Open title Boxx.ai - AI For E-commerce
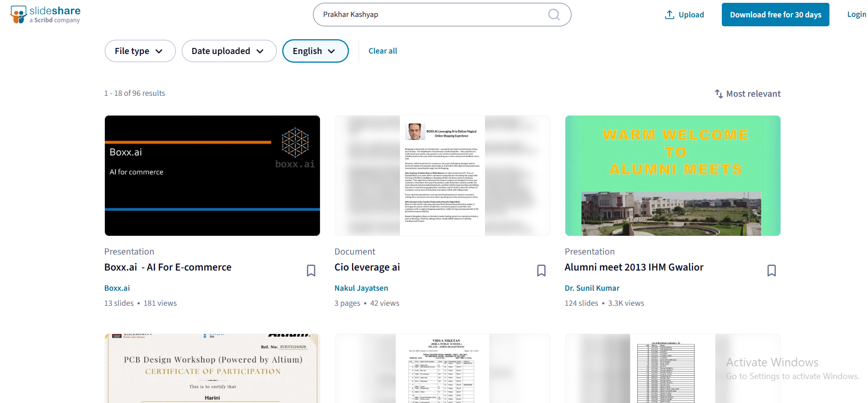The height and width of the screenshot is (403, 868). coord(168,267)
